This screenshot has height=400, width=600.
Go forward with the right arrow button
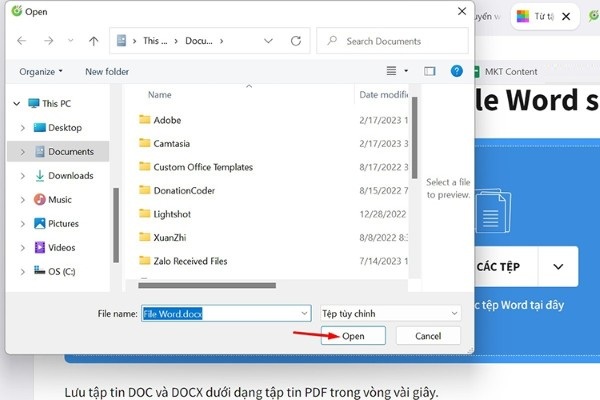click(49, 41)
